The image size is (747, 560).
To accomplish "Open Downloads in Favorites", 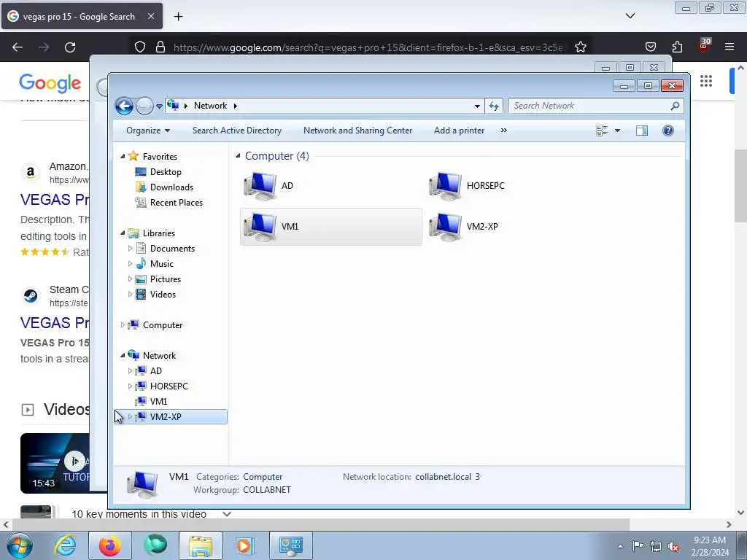I will click(x=171, y=187).
